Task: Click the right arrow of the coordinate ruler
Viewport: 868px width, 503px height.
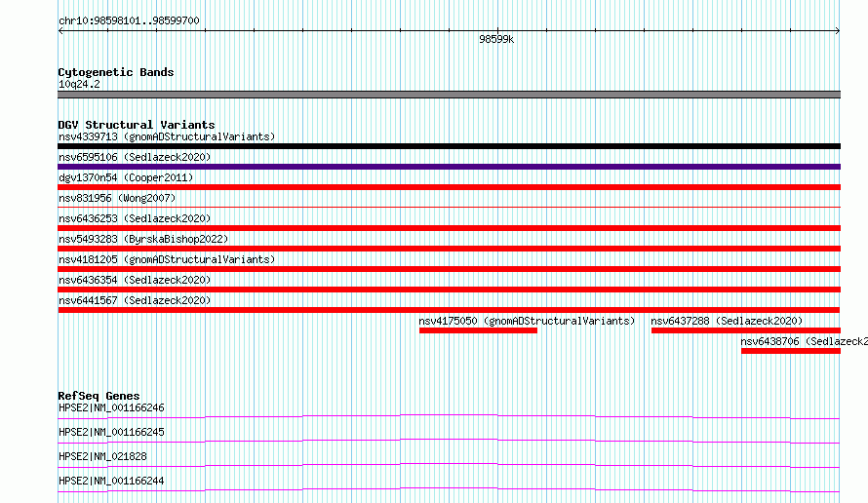Action: click(838, 31)
